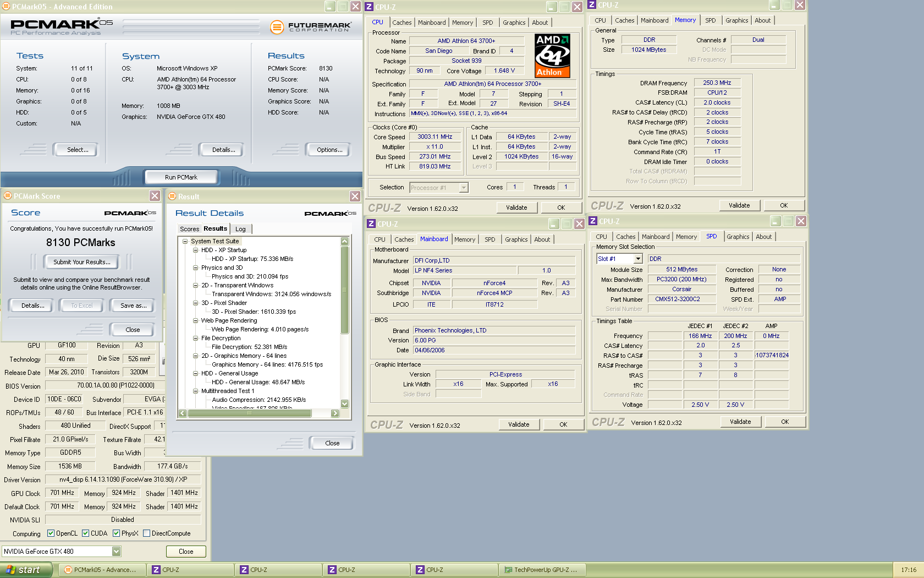Collapse the Physics and 3D node
Image resolution: width=924 pixels, height=578 pixels.
[x=195, y=268]
